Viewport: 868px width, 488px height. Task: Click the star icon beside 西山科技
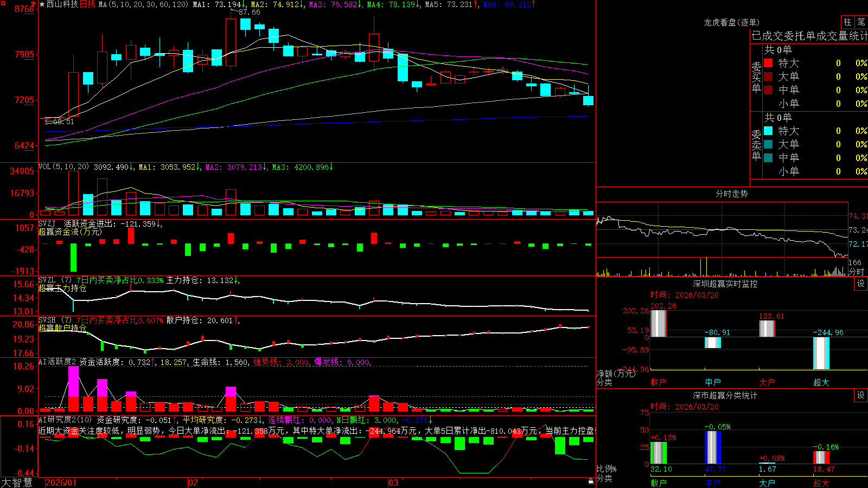(x=42, y=4)
